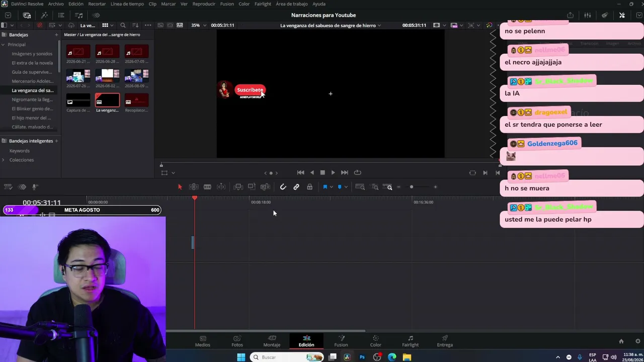
Task: Toggle timeline Snapping magnet
Action: pyautogui.click(x=283, y=187)
